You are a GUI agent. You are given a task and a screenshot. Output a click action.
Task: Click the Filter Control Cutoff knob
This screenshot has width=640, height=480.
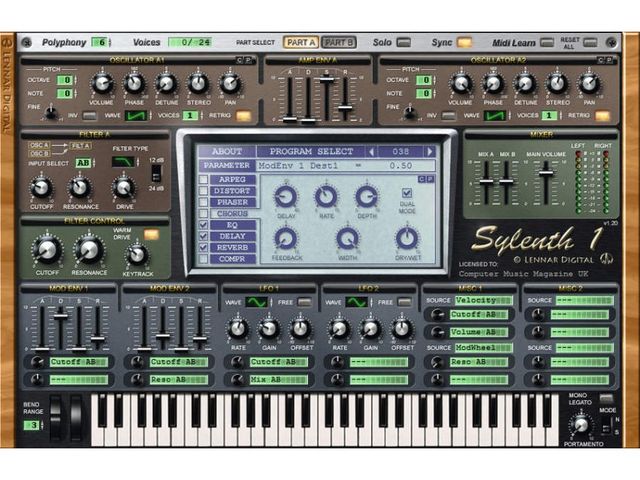[47, 250]
